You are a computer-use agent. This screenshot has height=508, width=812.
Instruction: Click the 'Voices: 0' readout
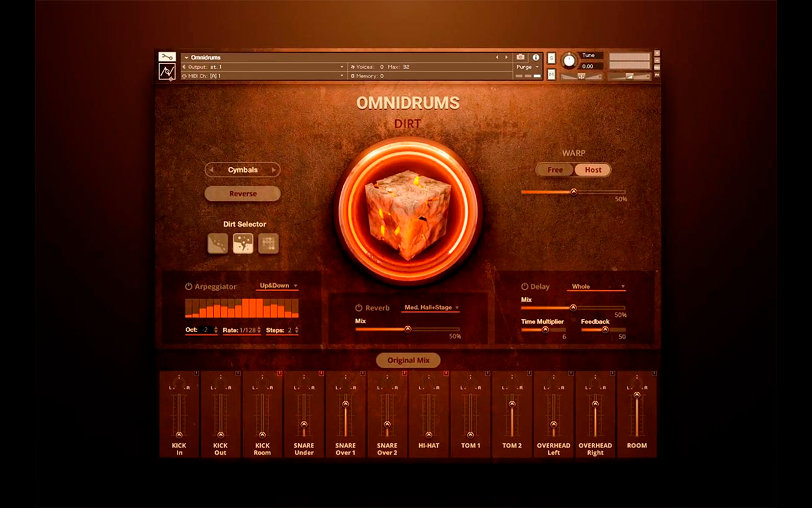click(368, 67)
